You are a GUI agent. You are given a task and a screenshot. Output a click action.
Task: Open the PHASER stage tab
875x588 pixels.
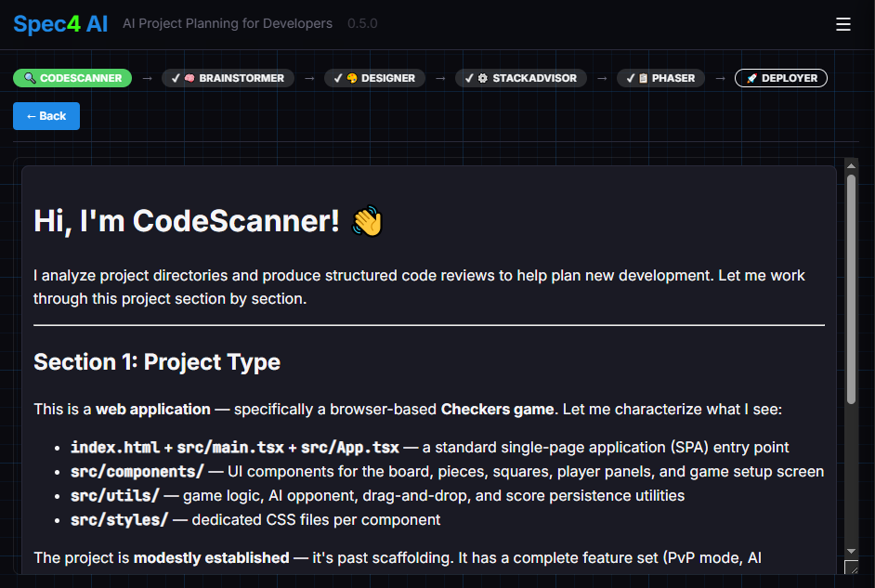660,78
